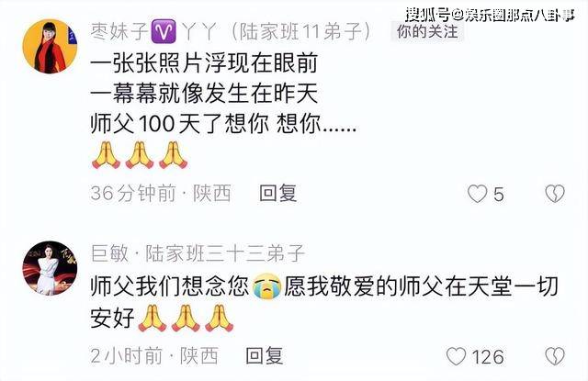Click the 你的关注 tag
Screen dimensions: 588x381
click(427, 31)
